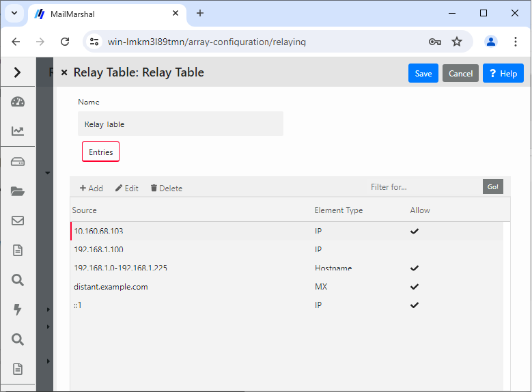This screenshot has width=532, height=392.
Task: Click the lightning bolt icon
Action: (18, 309)
